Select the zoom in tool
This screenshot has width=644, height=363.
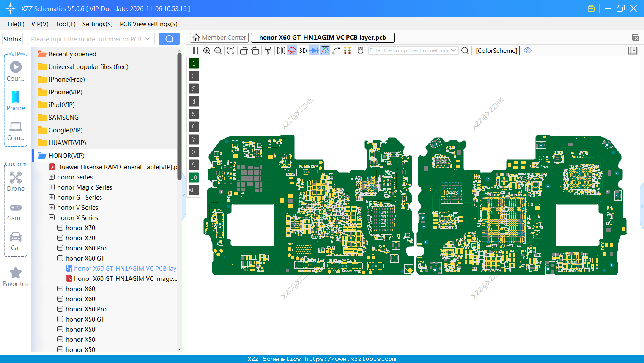(207, 50)
